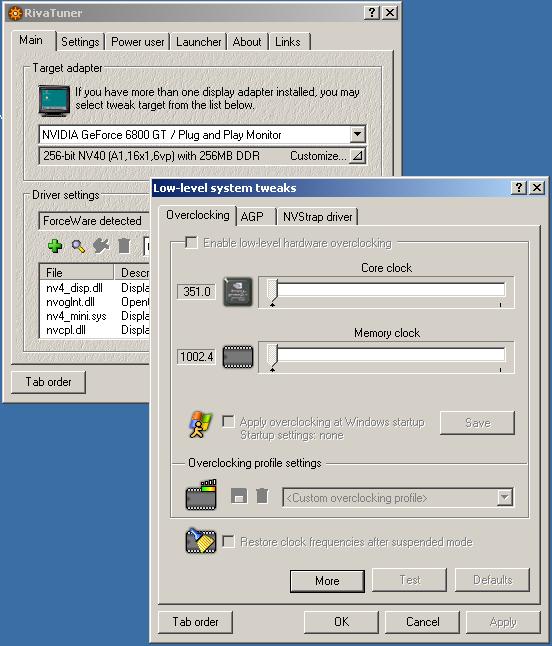Click the broom restore-clock icon

[201, 541]
